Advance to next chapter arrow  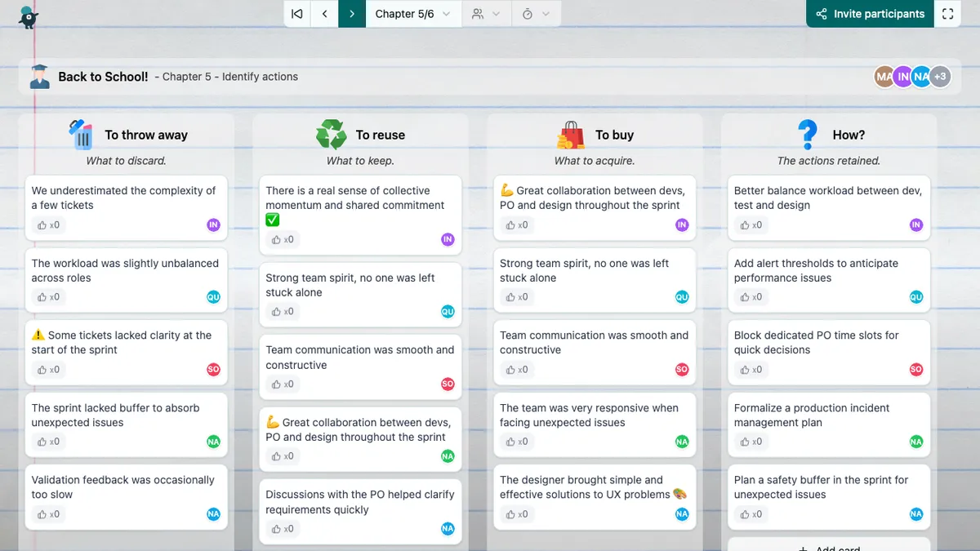click(x=352, y=14)
